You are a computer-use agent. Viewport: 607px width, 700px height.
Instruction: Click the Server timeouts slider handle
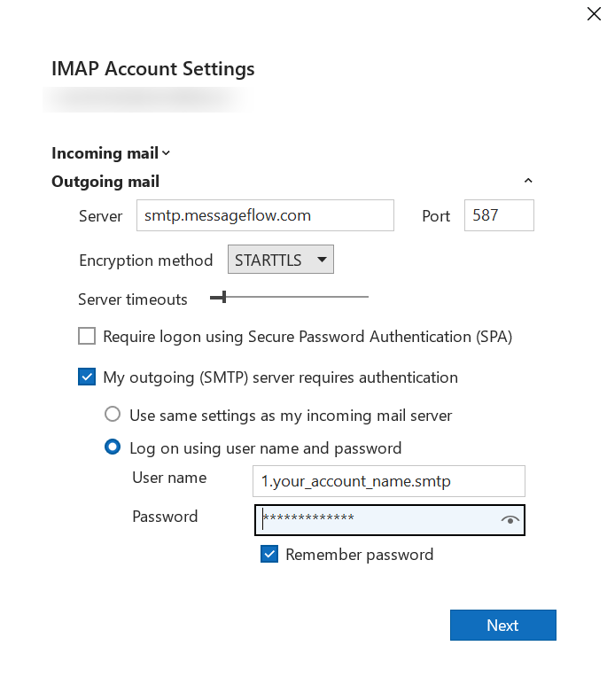pyautogui.click(x=224, y=298)
